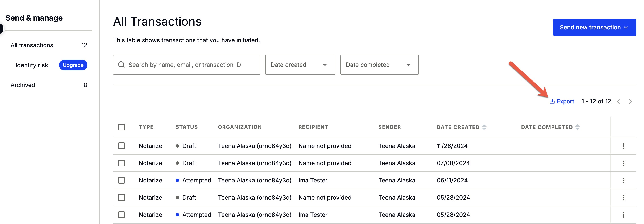Viewport: 644px width, 224px height.
Task: Check the 06/11/2024 Attempted transaction row
Action: [121, 180]
